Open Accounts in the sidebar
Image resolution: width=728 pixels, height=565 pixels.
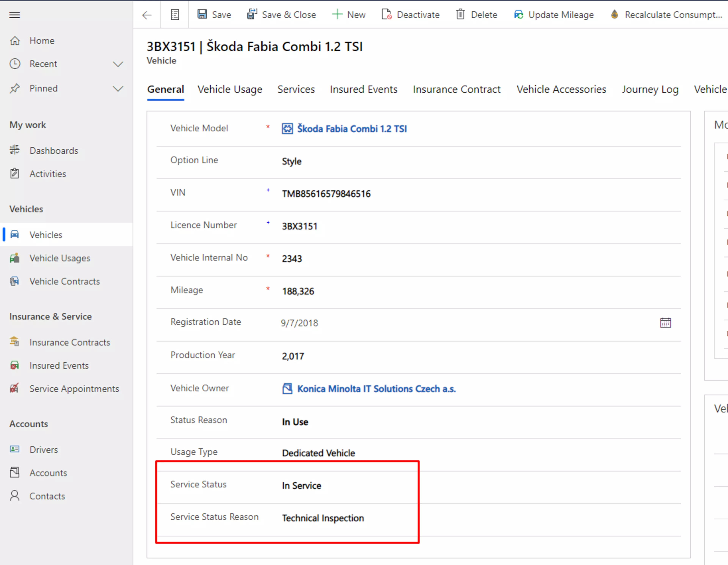click(x=66, y=473)
